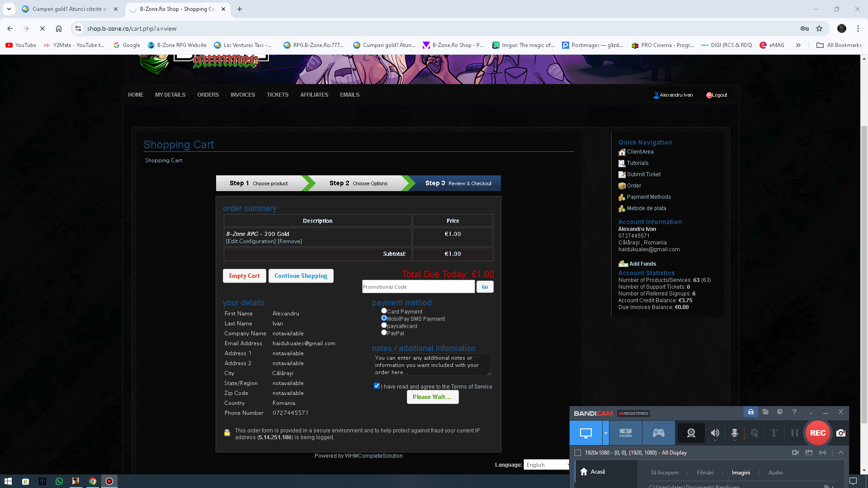Open WhatsApp from the taskbar
This screenshot has height=488, width=868.
(x=59, y=481)
